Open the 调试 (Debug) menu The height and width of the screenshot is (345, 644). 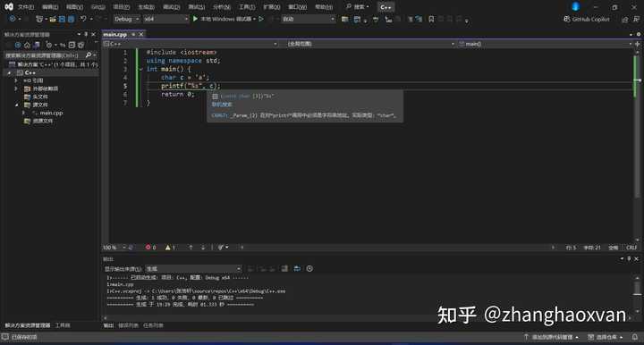click(x=171, y=7)
